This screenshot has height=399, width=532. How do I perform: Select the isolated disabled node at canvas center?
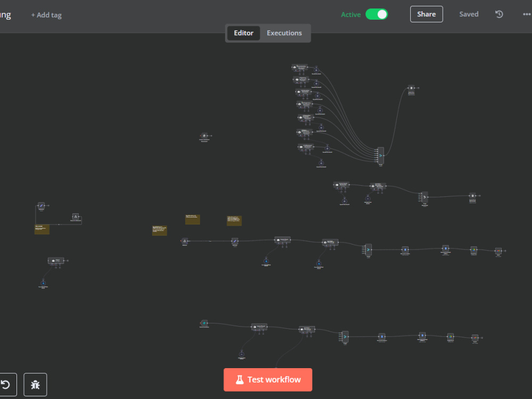204,136
